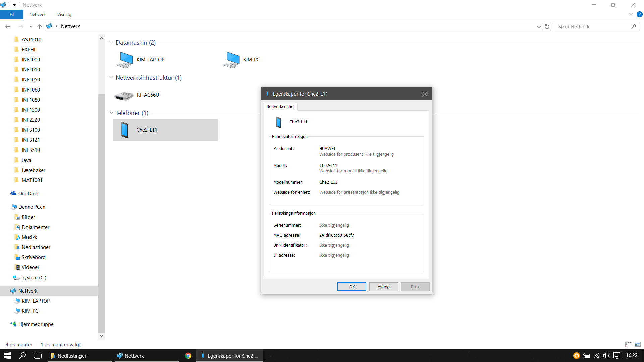Open the Action Center notifications icon
The height and width of the screenshot is (362, 644).
[x=616, y=356]
